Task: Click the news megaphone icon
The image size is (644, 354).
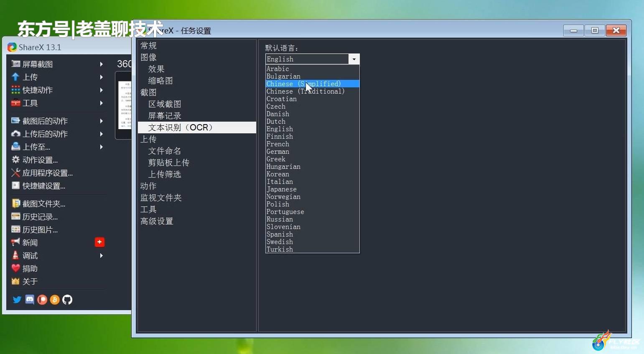Action: (x=15, y=242)
